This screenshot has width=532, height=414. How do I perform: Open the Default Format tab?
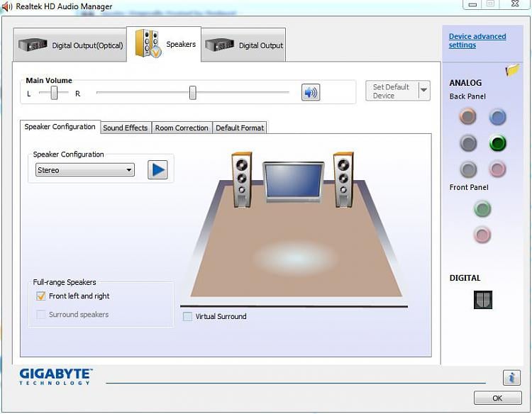[240, 128]
